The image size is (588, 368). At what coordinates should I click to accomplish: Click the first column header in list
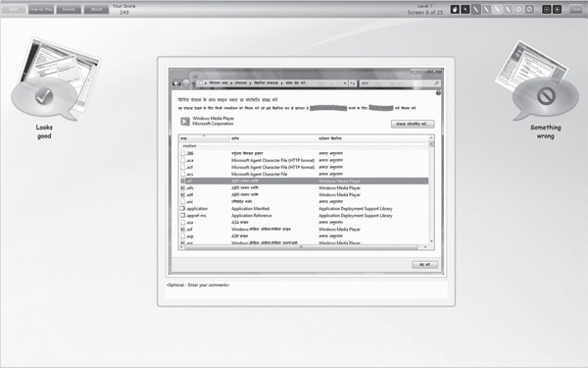(205, 138)
